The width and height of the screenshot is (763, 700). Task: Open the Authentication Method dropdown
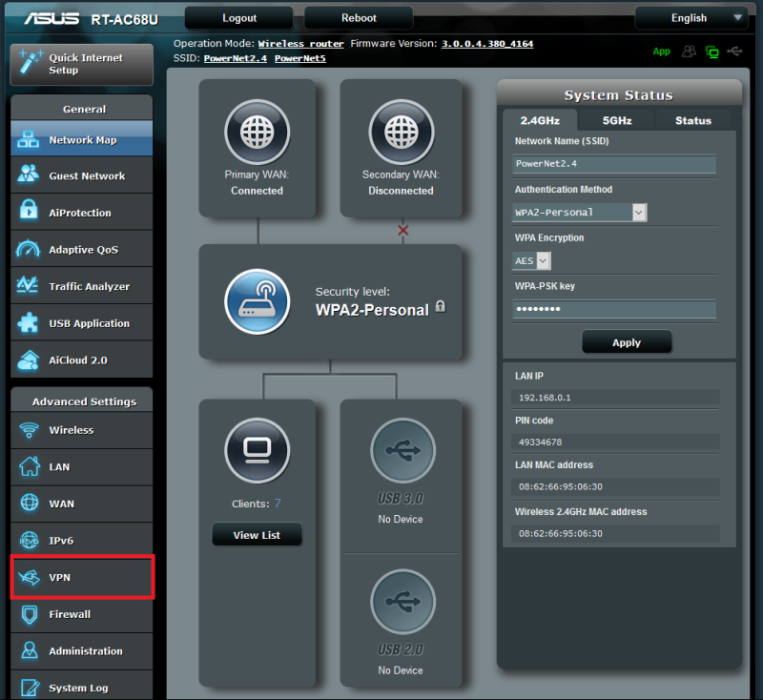coord(580,212)
